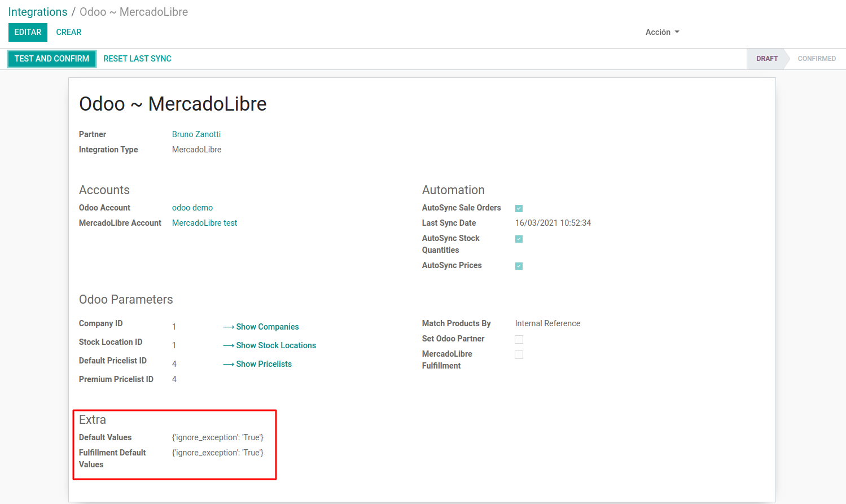Click the Odoo Parameters section heading
The image size is (846, 504).
[x=126, y=300]
